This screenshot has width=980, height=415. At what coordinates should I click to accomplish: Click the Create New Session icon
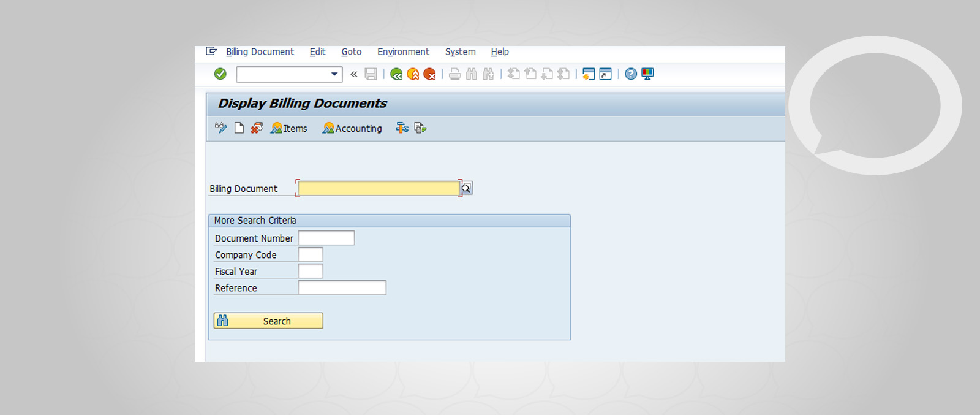point(589,74)
